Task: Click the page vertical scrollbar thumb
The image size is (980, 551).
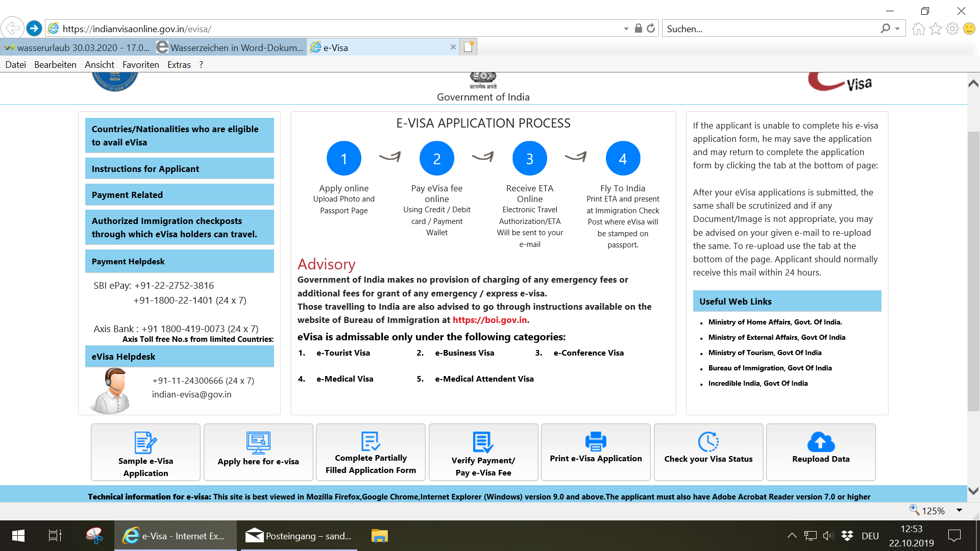Action: click(973, 270)
